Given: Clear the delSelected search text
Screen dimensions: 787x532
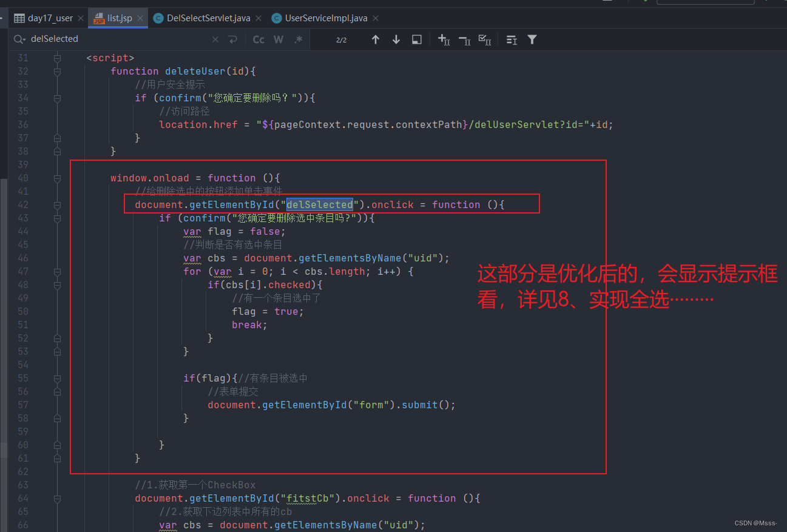Looking at the screenshot, I should click(215, 39).
